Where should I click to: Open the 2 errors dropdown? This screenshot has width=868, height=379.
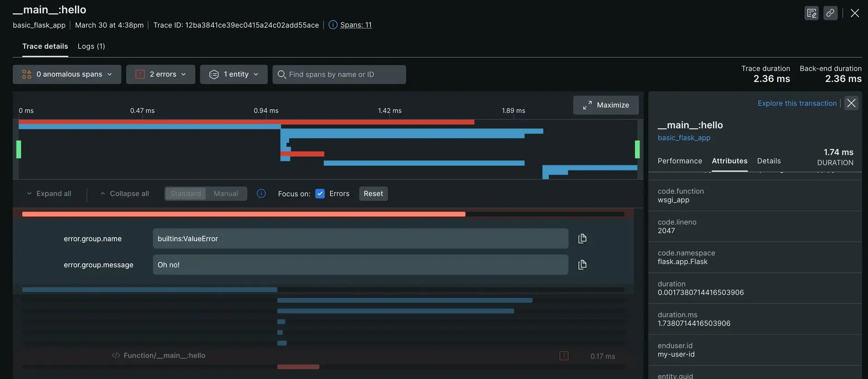click(160, 74)
